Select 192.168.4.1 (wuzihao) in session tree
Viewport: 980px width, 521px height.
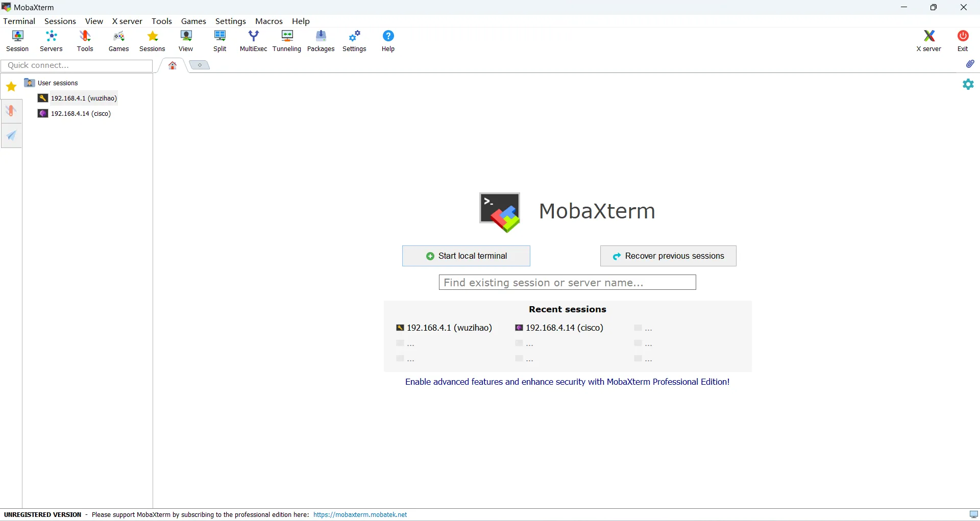pos(78,98)
